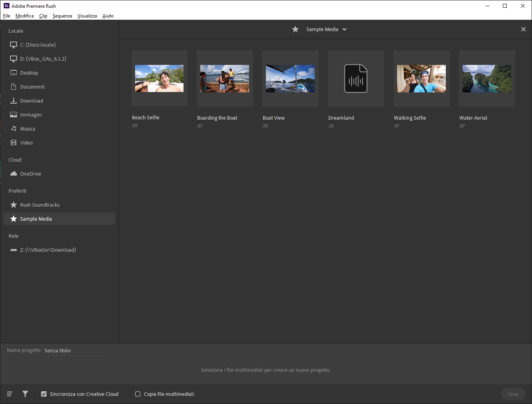The image size is (532, 404).
Task: Enable Copia file multimediali checkbox
Action: pos(138,394)
